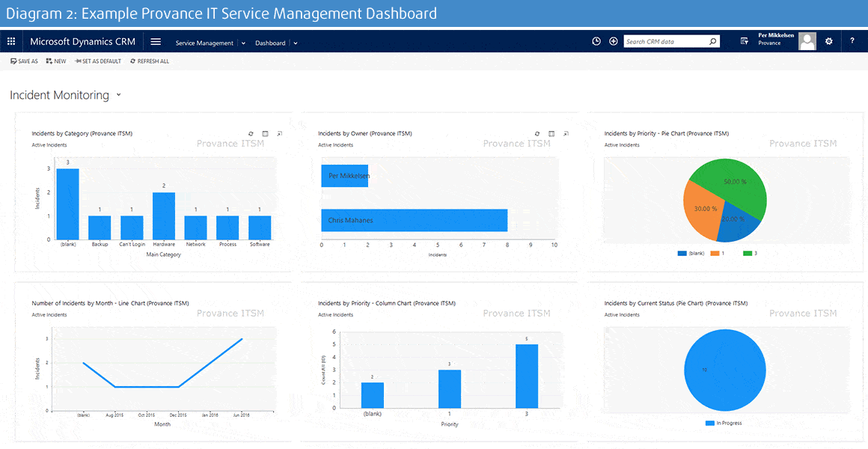Screen dimensions: 868x449
Task: Expand the Dashboard dropdown arrow
Action: point(296,43)
